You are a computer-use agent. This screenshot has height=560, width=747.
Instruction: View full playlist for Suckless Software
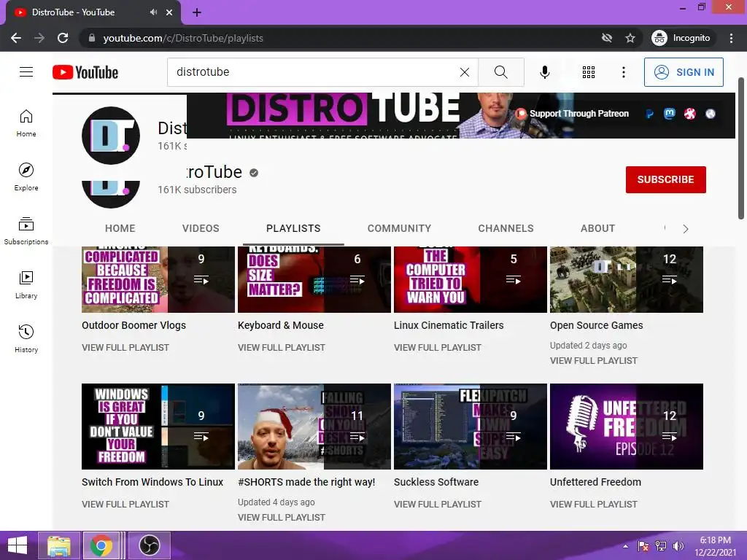pyautogui.click(x=438, y=505)
